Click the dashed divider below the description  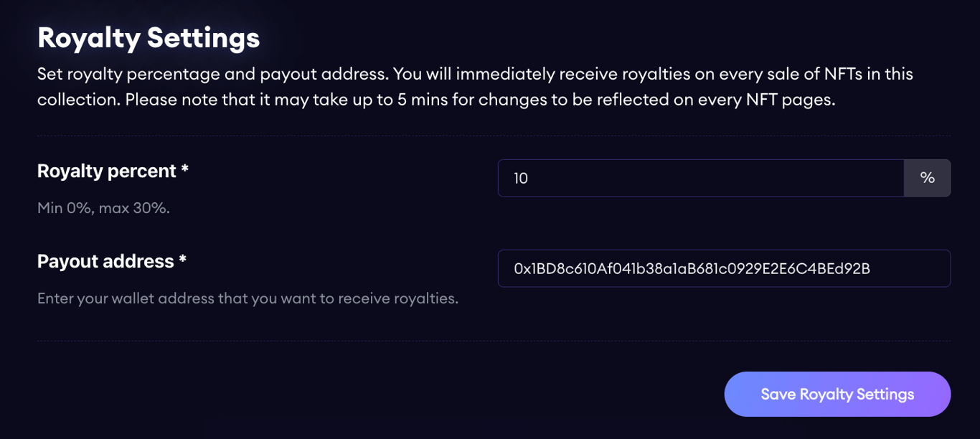tap(494, 136)
